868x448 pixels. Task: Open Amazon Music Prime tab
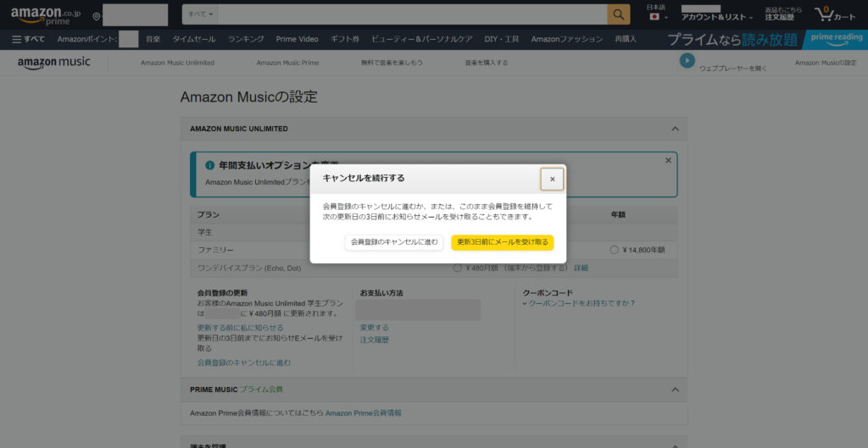tap(287, 63)
